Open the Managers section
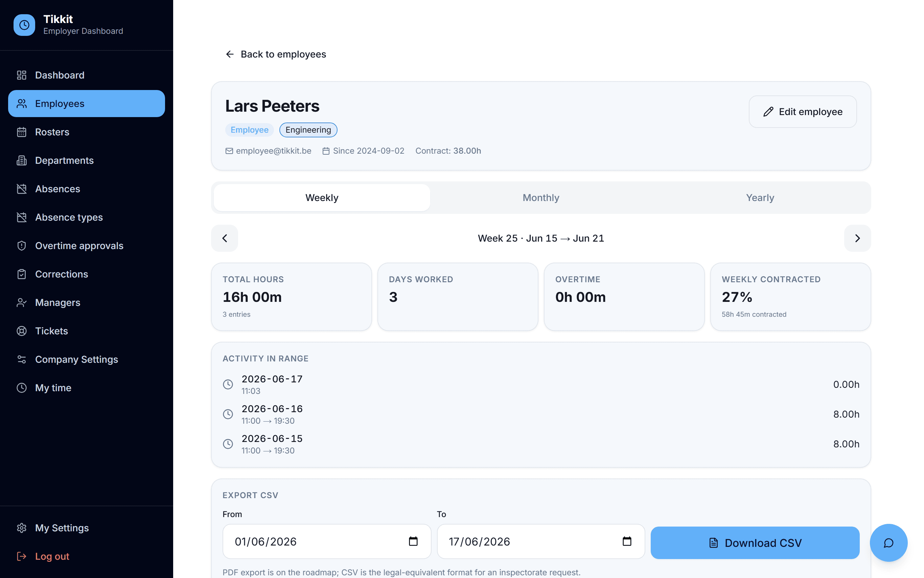The height and width of the screenshot is (578, 924). click(86, 303)
